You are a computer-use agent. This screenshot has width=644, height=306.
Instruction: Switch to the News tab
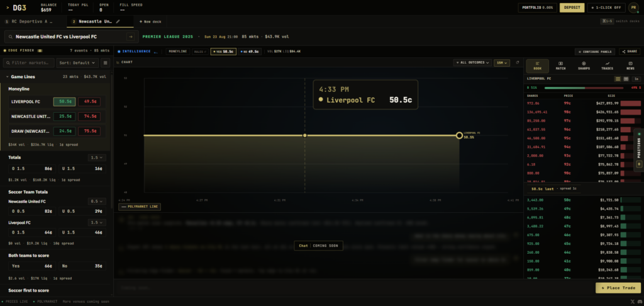pyautogui.click(x=630, y=66)
